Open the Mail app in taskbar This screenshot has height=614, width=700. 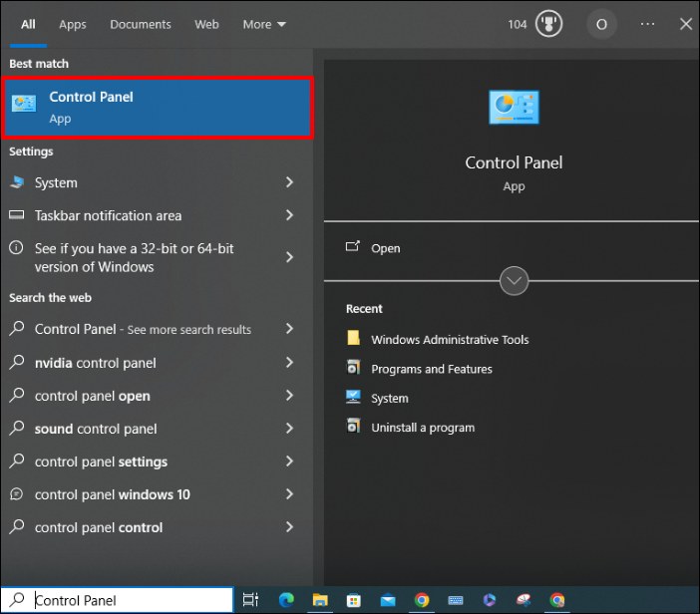pos(387,600)
